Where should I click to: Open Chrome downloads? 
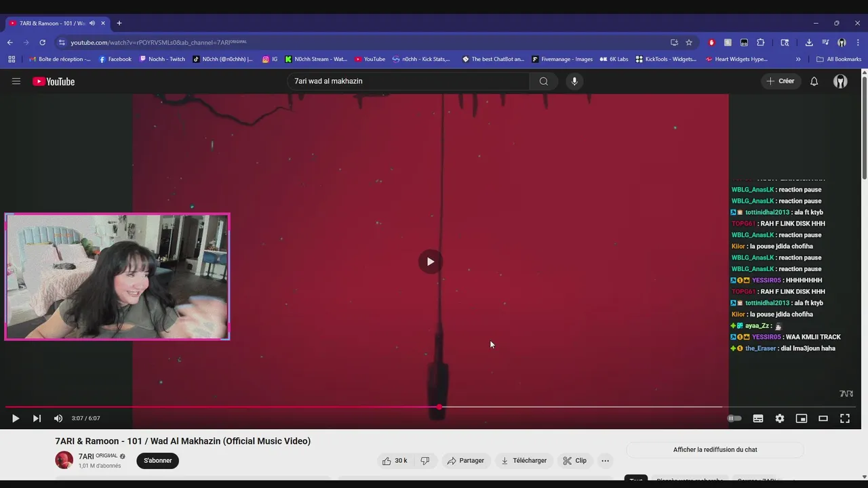click(x=809, y=42)
